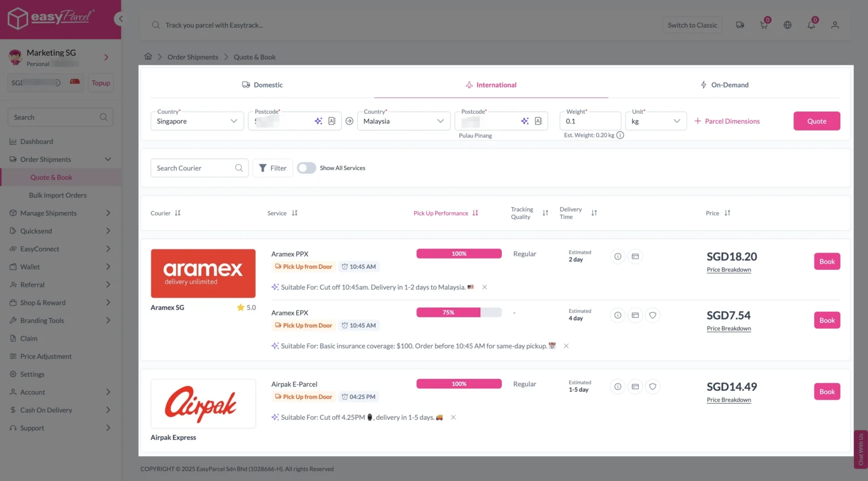Open the shopping cart icon

pyautogui.click(x=763, y=25)
